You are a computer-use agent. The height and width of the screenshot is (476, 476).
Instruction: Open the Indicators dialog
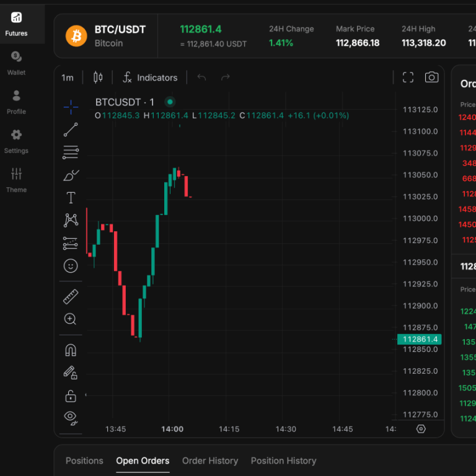click(x=150, y=77)
